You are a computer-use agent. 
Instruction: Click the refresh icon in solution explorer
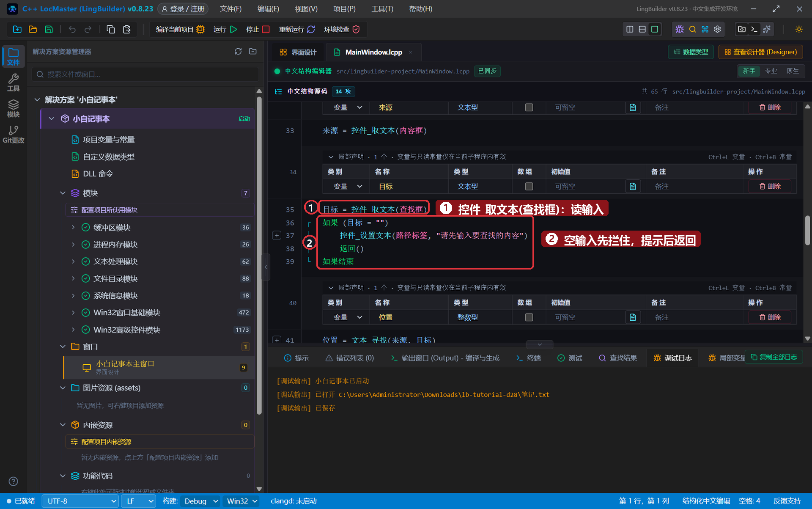coord(238,51)
